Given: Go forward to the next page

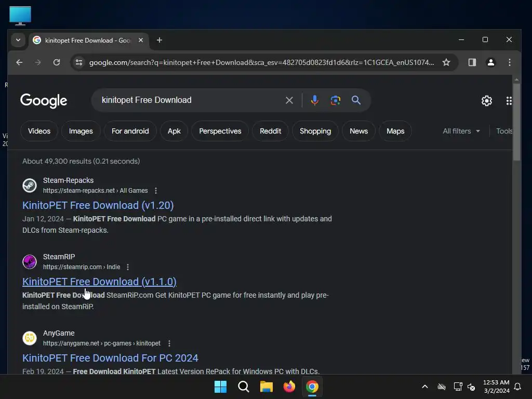Looking at the screenshot, I should [x=37, y=62].
